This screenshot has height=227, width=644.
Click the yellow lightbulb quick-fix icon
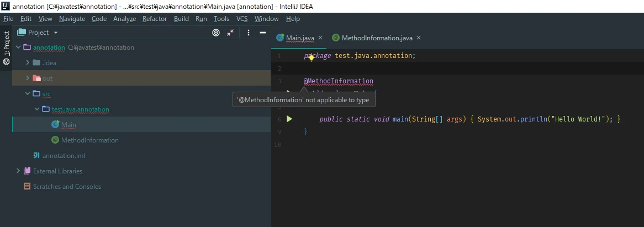312,59
